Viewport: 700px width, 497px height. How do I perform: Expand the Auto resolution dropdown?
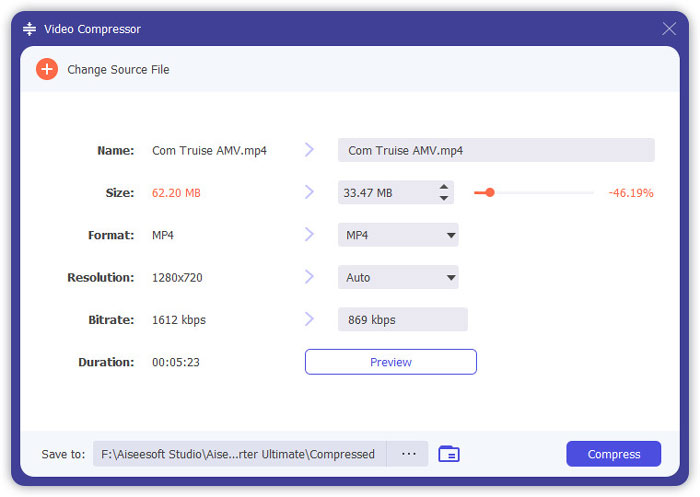pos(398,277)
